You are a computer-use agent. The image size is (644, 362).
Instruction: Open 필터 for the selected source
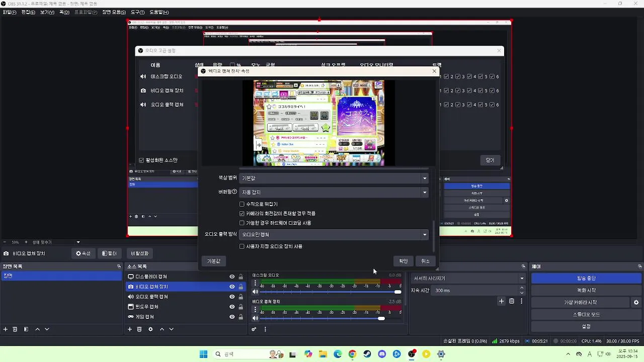[x=109, y=253]
